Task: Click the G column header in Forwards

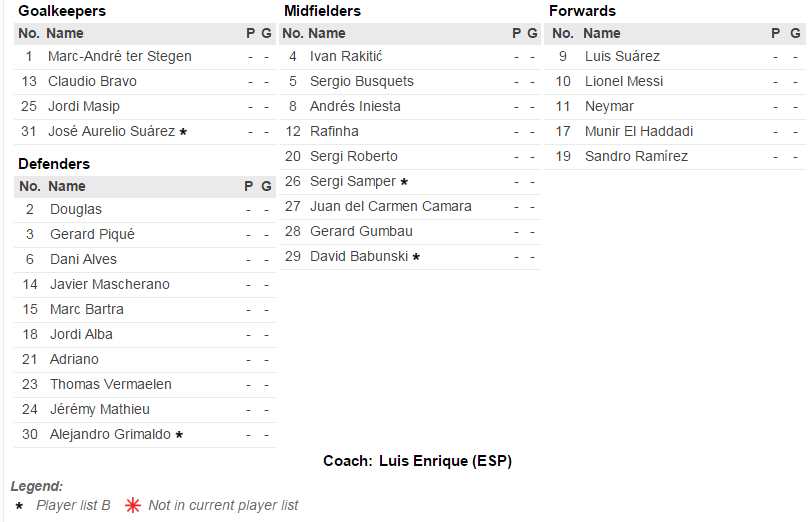Action: click(795, 33)
